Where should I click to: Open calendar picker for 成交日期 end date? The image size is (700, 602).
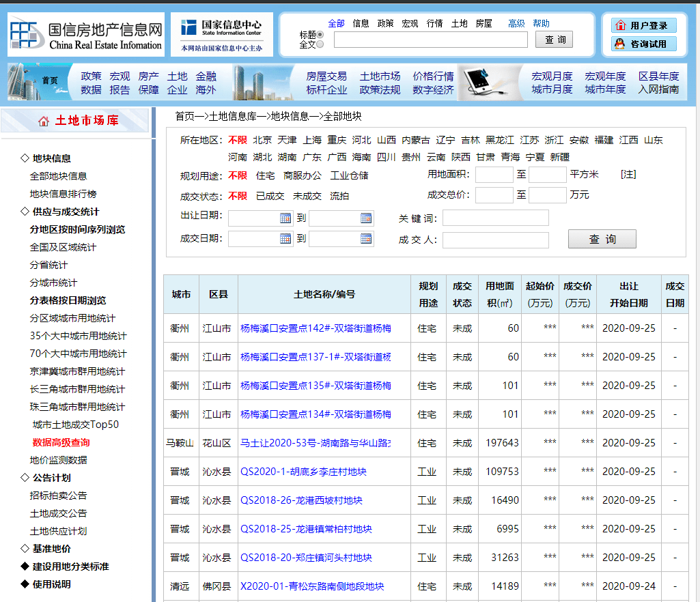click(366, 239)
